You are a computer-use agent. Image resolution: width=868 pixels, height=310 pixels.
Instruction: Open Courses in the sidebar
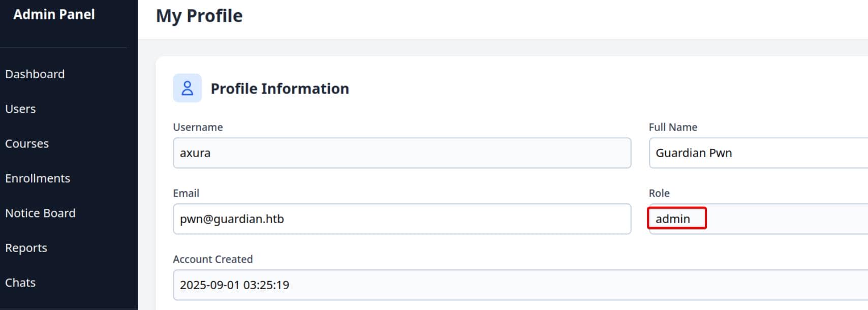point(27,144)
